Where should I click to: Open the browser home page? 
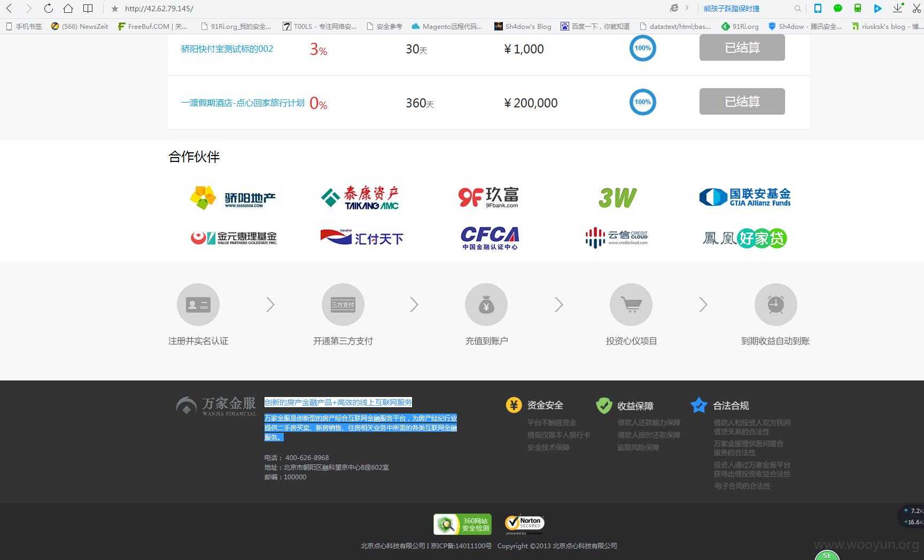point(68,8)
